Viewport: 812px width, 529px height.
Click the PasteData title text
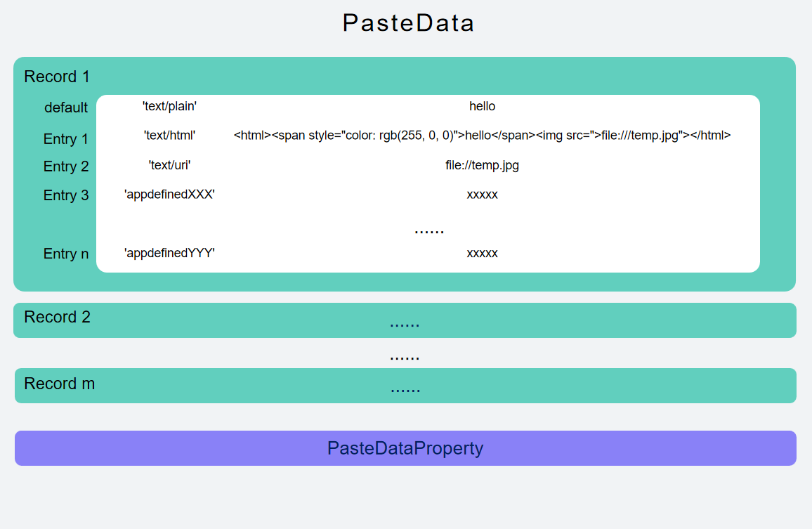pos(408,23)
